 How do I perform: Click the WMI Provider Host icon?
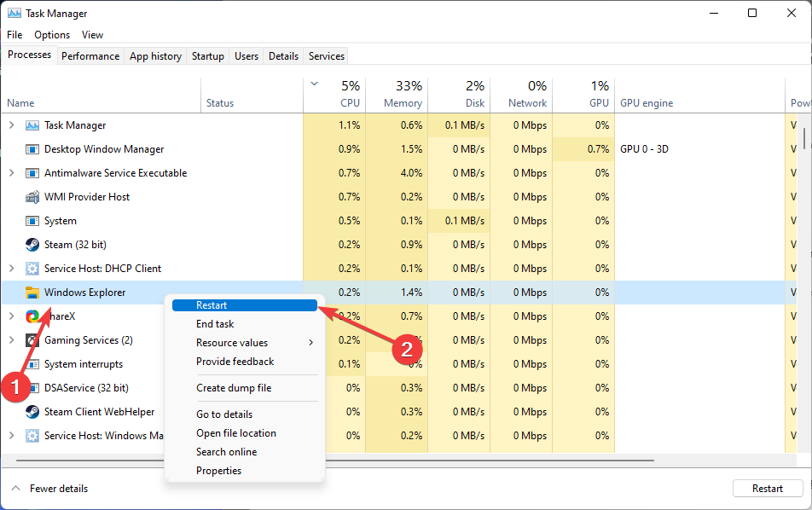(32, 197)
